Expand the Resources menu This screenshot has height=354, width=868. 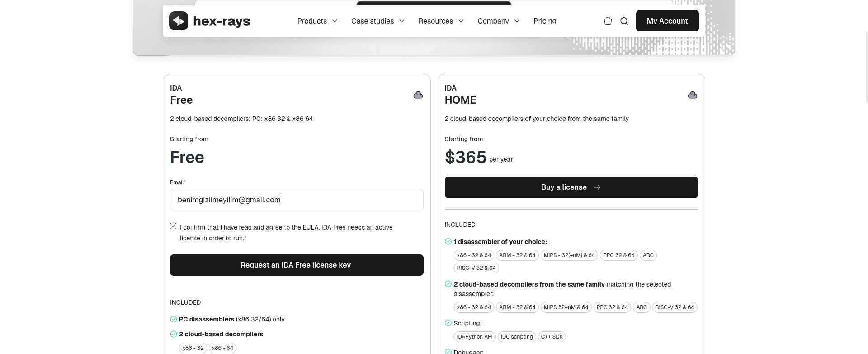[441, 21]
